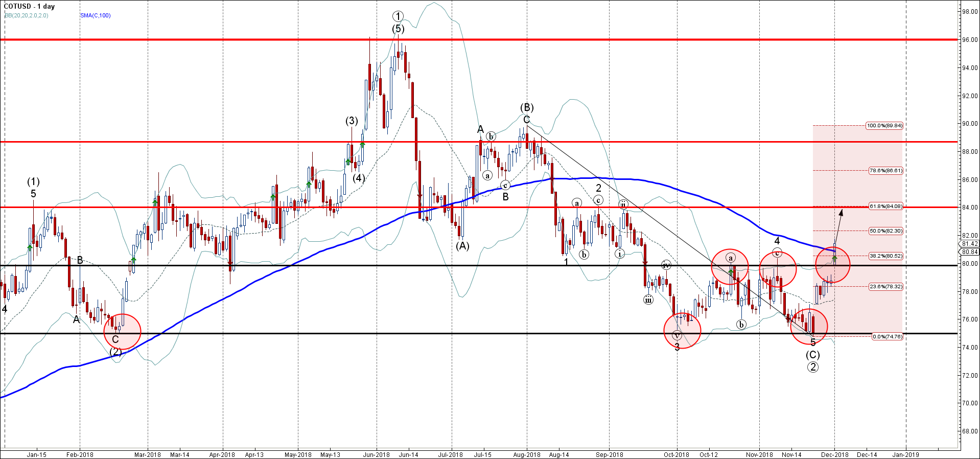Image resolution: width=980 pixels, height=459 pixels.
Task: Click the circled 2 label below (C)
Action: [x=812, y=366]
